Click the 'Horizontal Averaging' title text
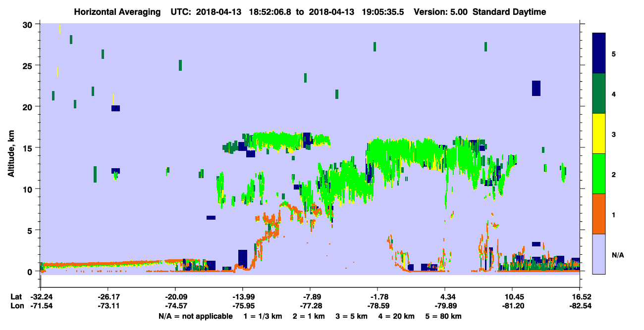 (x=117, y=12)
